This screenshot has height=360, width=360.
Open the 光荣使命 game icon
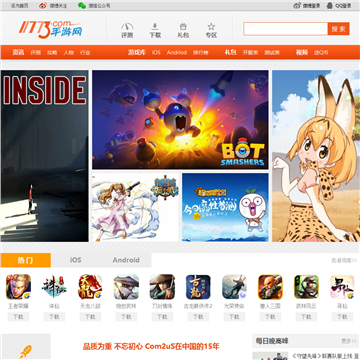(x=234, y=287)
